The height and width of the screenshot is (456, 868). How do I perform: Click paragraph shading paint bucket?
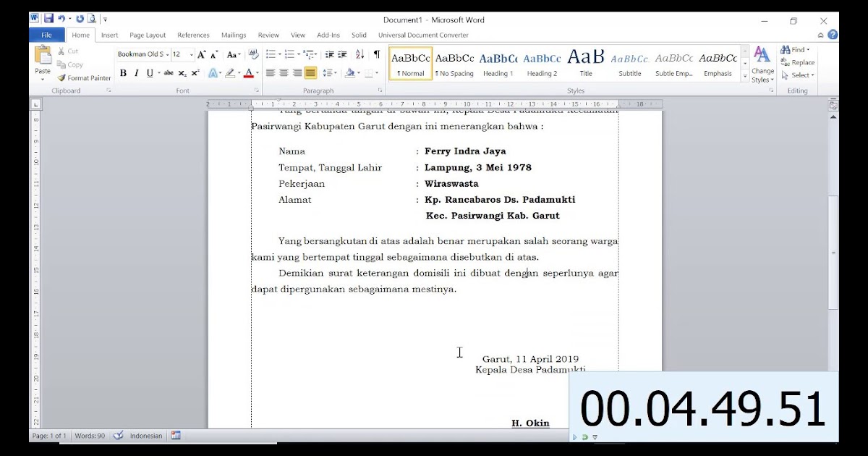click(x=350, y=73)
